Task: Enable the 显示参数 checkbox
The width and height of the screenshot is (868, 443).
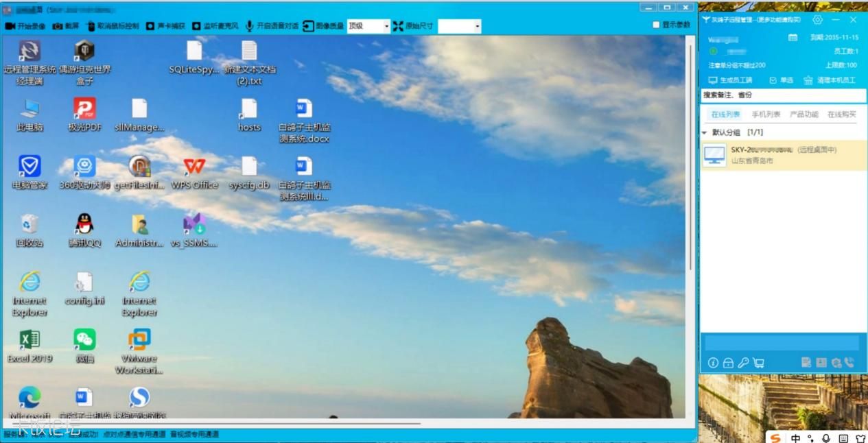Action: coord(657,25)
